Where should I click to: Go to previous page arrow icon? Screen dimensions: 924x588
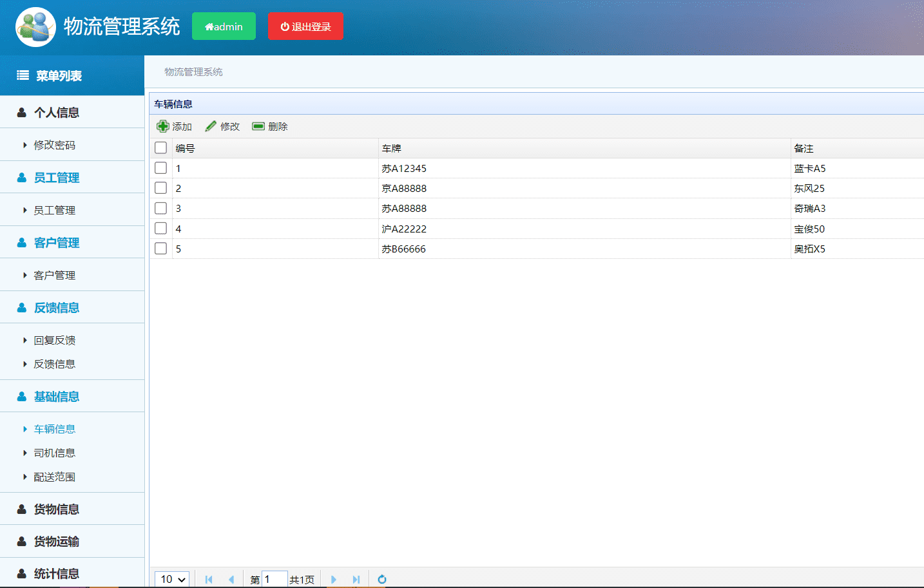(x=231, y=579)
